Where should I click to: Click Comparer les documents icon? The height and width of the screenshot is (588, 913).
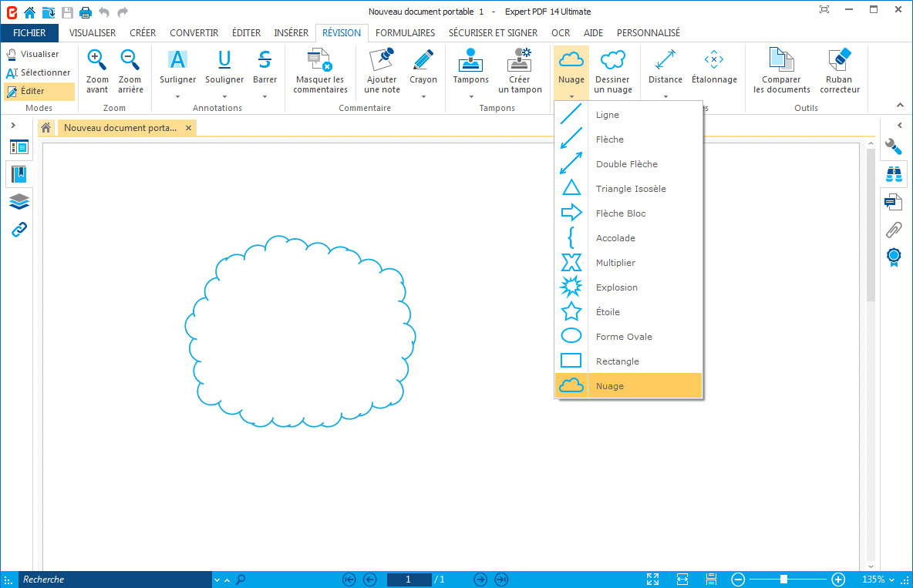[x=781, y=61]
